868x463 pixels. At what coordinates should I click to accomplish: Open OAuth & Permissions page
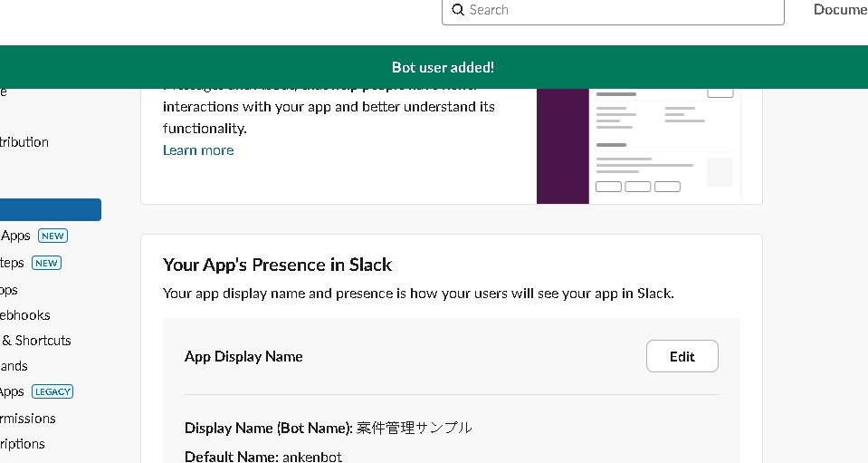click(x=27, y=419)
